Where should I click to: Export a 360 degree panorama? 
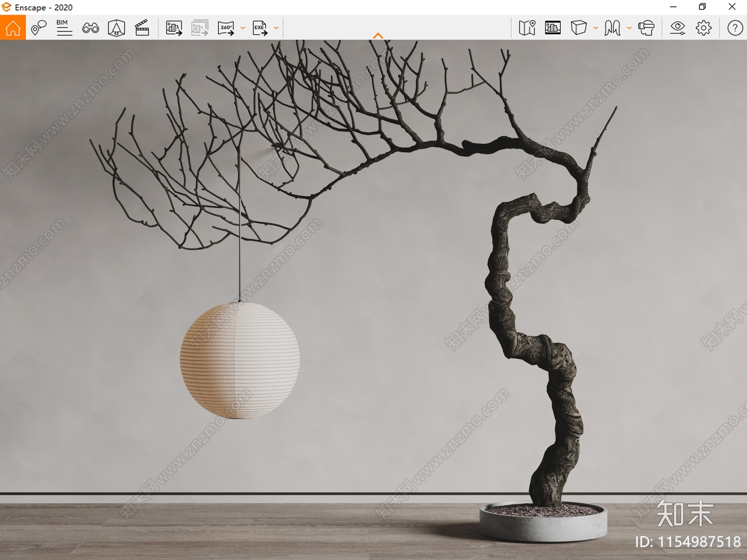point(226,28)
